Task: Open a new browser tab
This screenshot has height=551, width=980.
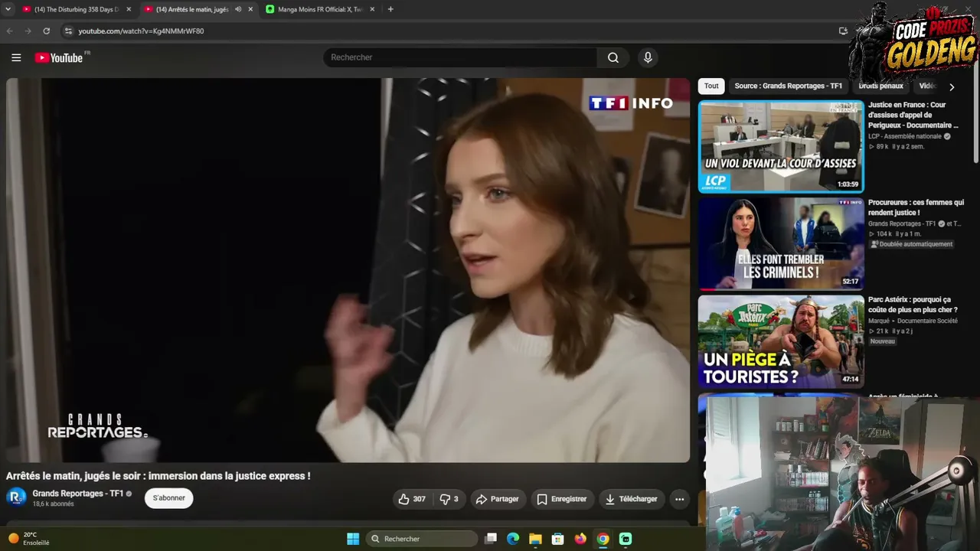Action: tap(390, 9)
